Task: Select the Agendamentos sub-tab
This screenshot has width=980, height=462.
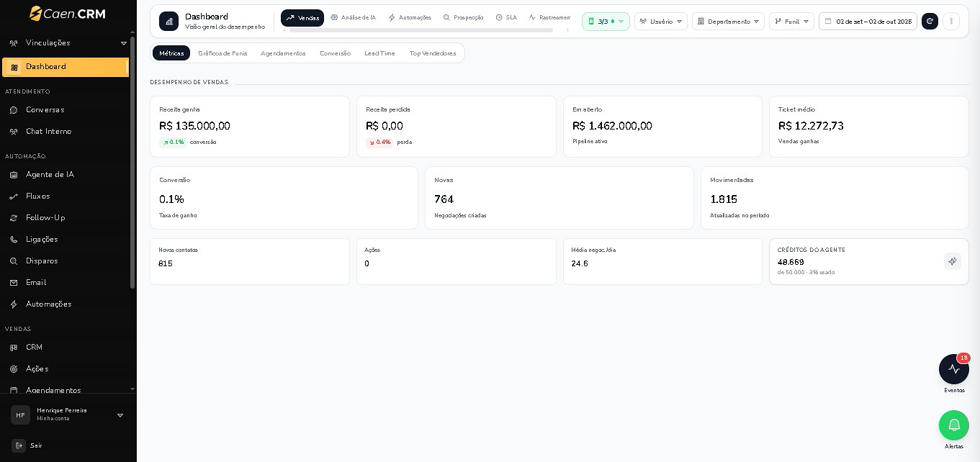Action: [x=283, y=53]
